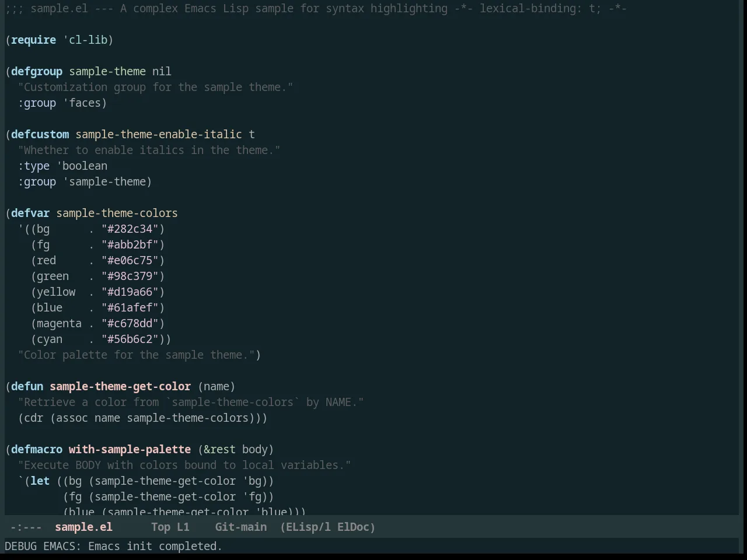Click the function name 'sample-theme-get-color' after defun
The image size is (747, 560).
tap(120, 386)
